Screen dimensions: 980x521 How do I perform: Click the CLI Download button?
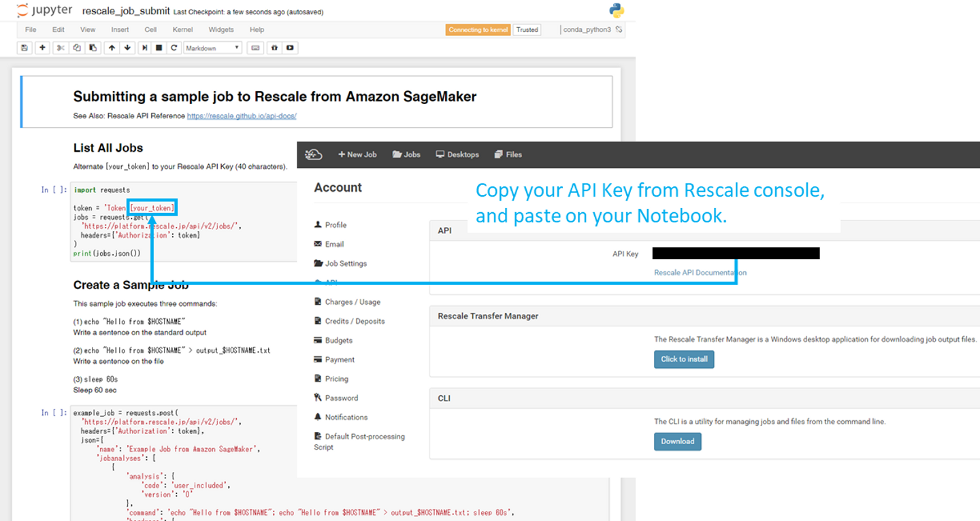(x=678, y=441)
